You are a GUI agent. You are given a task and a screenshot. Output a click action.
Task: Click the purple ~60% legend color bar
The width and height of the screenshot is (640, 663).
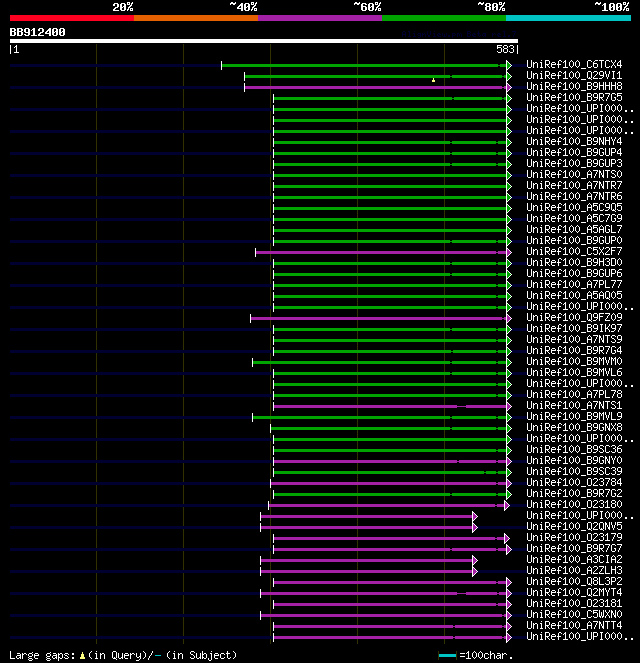320,18
